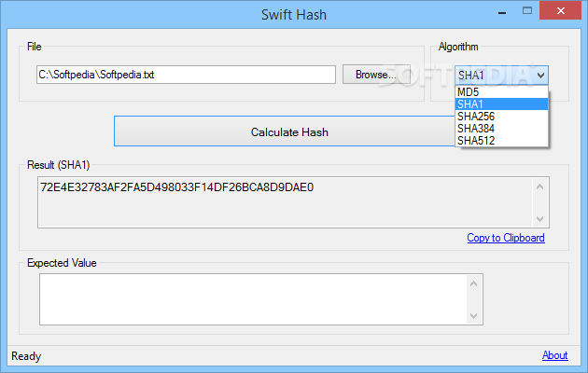Click the Swift Hash title bar text

coord(294,15)
